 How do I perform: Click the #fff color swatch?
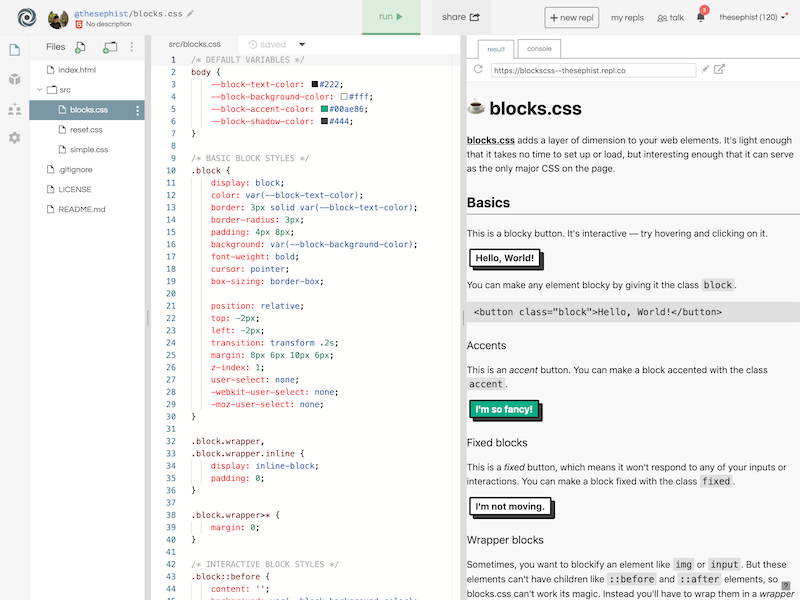(344, 96)
